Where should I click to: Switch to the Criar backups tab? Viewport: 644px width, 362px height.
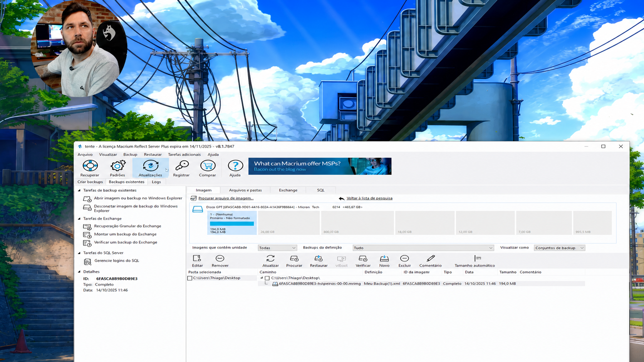(x=90, y=182)
